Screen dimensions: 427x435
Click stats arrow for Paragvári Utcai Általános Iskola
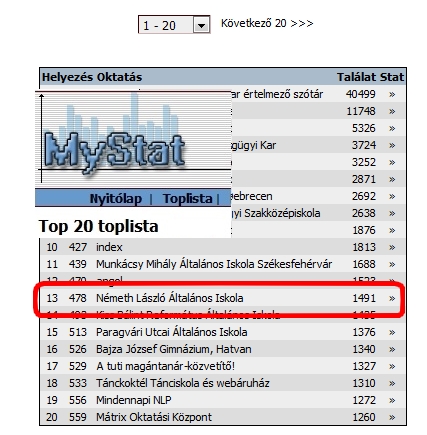tap(392, 332)
